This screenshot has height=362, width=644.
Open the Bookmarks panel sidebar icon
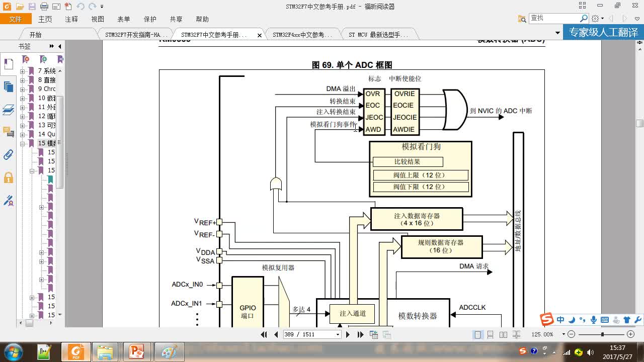click(8, 64)
